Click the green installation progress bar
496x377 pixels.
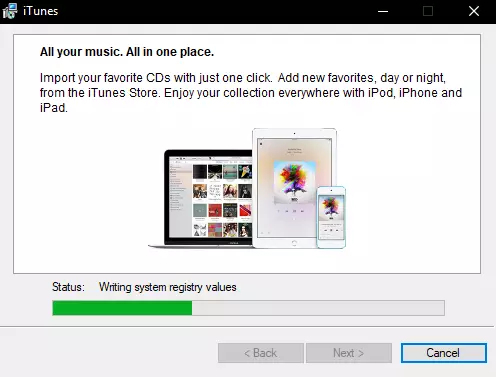click(x=248, y=308)
